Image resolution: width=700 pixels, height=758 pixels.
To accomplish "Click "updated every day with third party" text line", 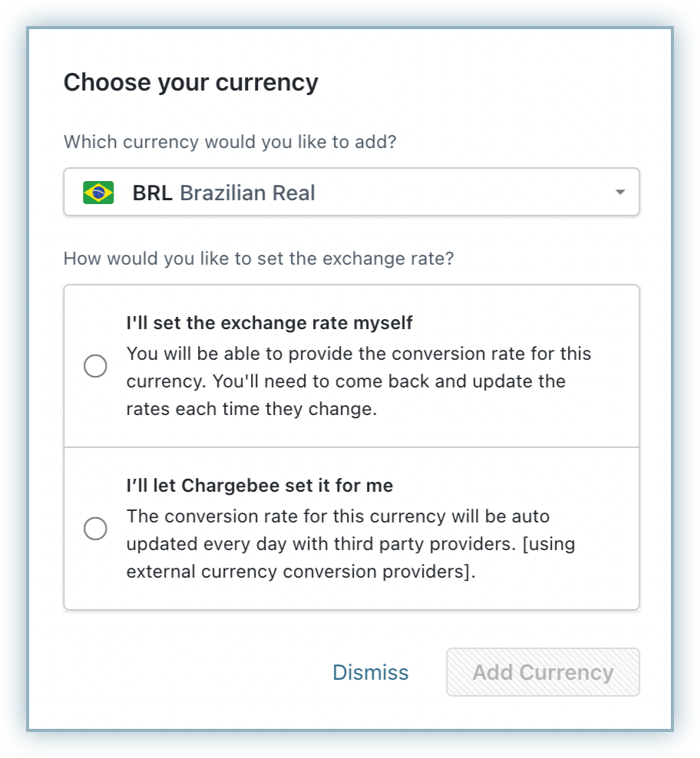I will point(350,544).
